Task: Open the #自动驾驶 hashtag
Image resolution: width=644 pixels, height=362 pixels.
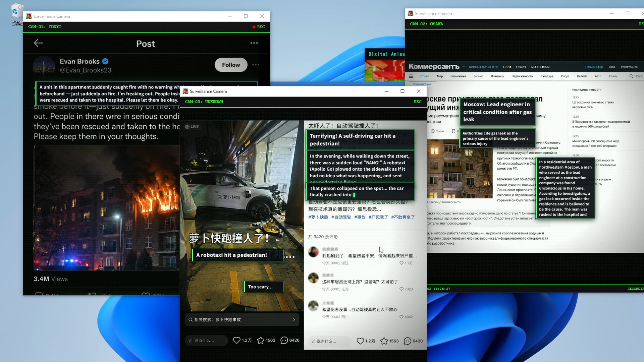Action: click(x=341, y=217)
